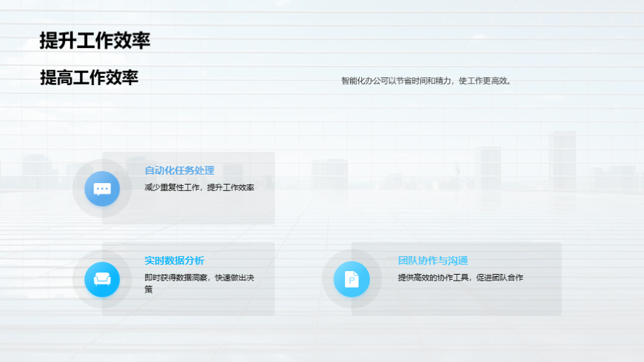Viewport: 644px width, 362px height.
Task: Select the text 提供高效的协作工具，促进团队合作
Action: [x=460, y=278]
